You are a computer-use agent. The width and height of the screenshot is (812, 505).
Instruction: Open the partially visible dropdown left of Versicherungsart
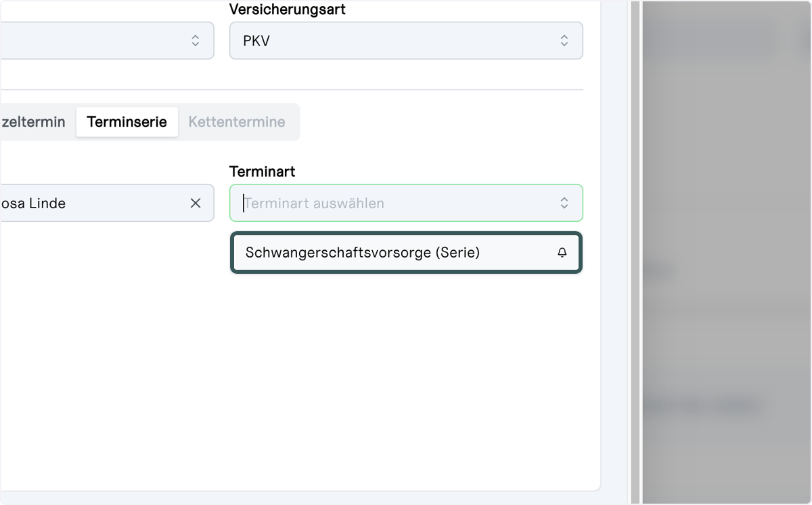pyautogui.click(x=107, y=41)
